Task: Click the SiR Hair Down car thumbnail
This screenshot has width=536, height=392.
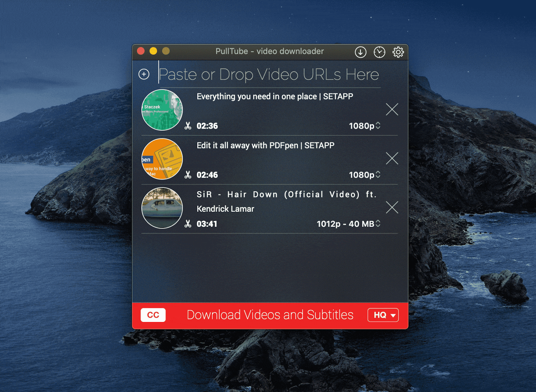Action: coord(162,208)
